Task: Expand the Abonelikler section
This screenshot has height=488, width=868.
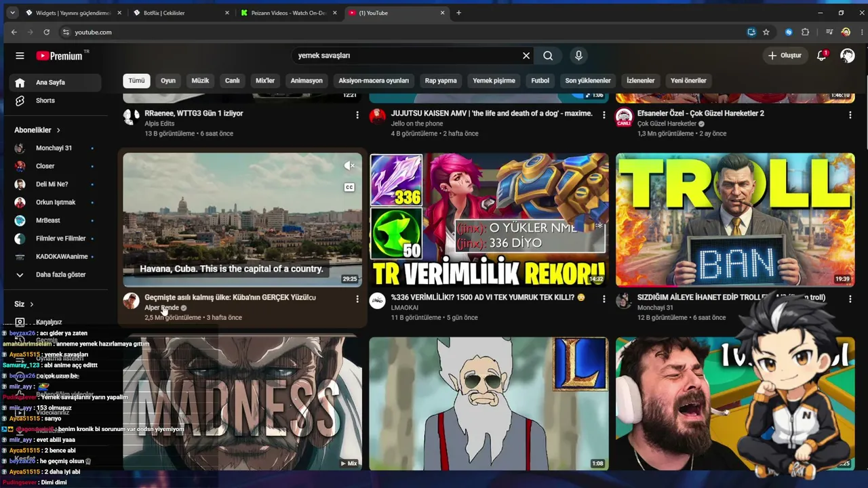Action: pos(38,130)
